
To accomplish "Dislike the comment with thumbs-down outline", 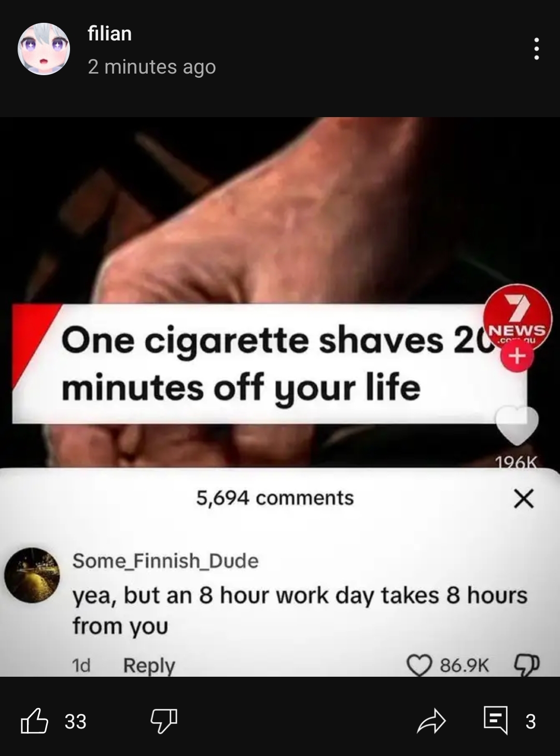I will tap(527, 665).
